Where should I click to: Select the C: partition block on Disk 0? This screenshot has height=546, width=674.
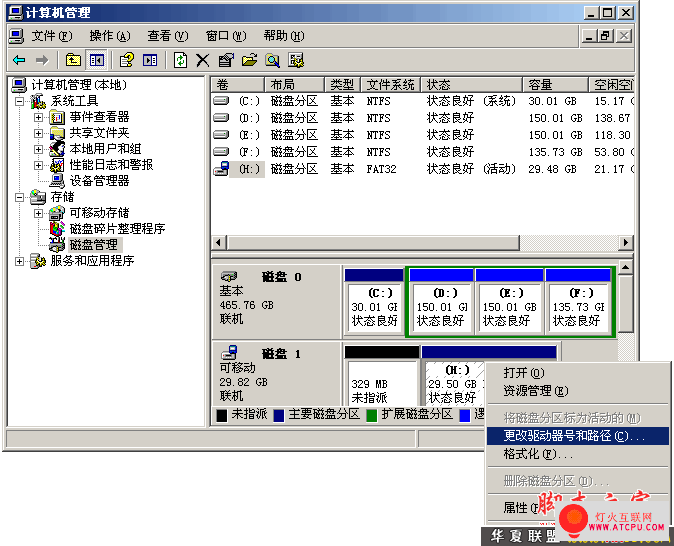coord(374,301)
